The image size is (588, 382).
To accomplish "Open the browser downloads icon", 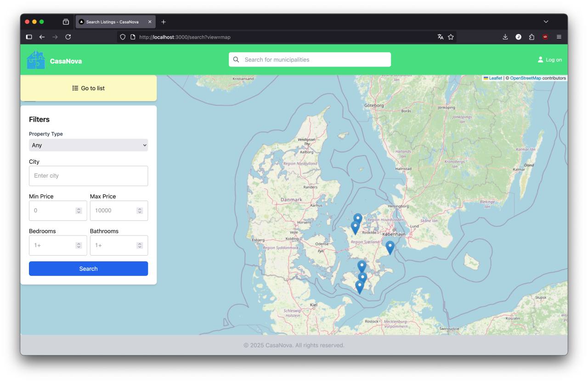I will (x=505, y=37).
